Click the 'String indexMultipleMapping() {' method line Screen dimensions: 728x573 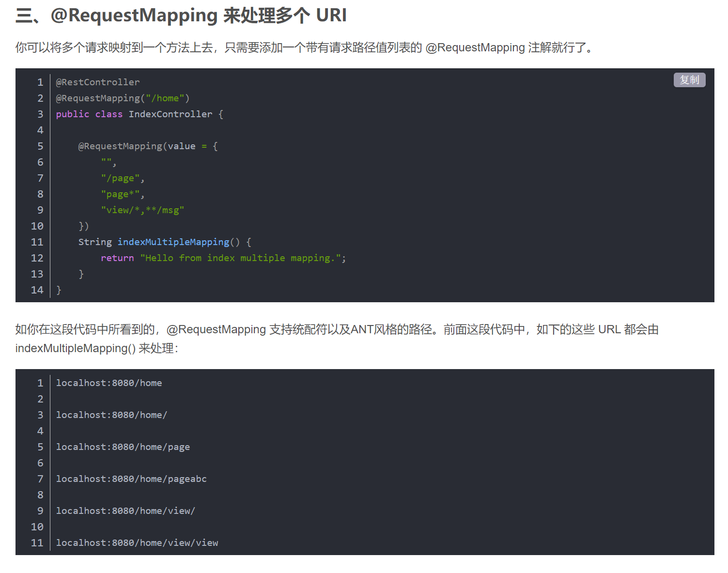pyautogui.click(x=165, y=242)
